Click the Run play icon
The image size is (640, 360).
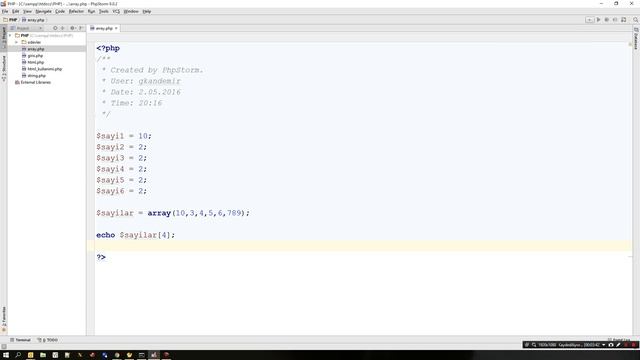pyautogui.click(x=598, y=20)
